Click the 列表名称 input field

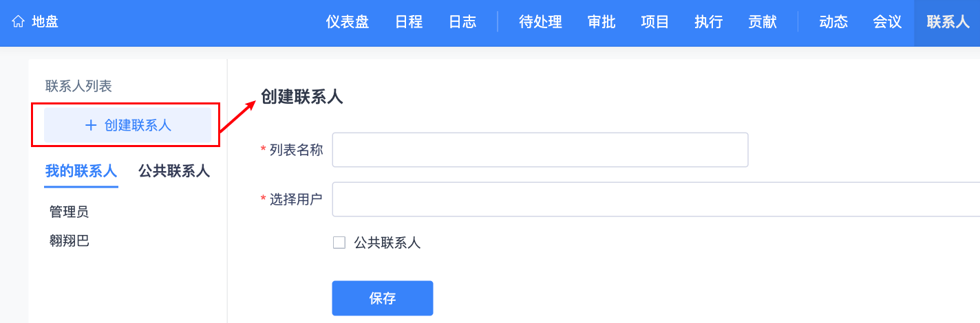(x=540, y=150)
